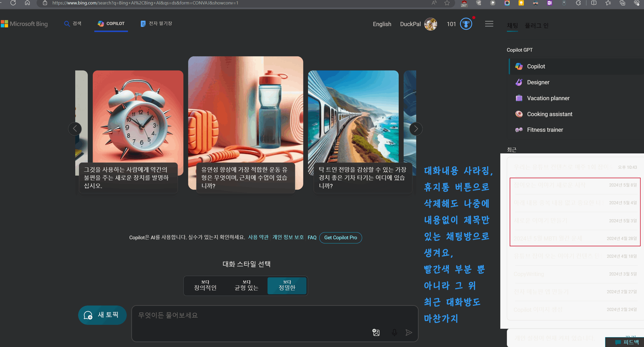Image resolution: width=644 pixels, height=347 pixels.
Task: Open the DuckPal account name
Action: 410,24
